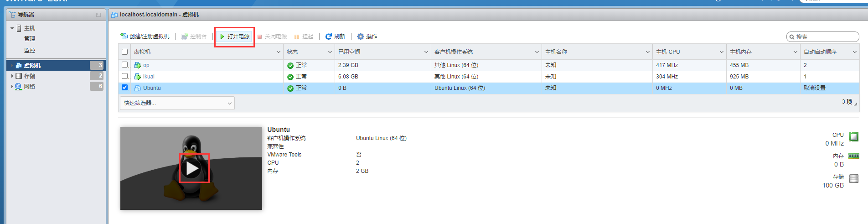Check the op virtual machine checkbox
This screenshot has height=224, width=868.
125,65
